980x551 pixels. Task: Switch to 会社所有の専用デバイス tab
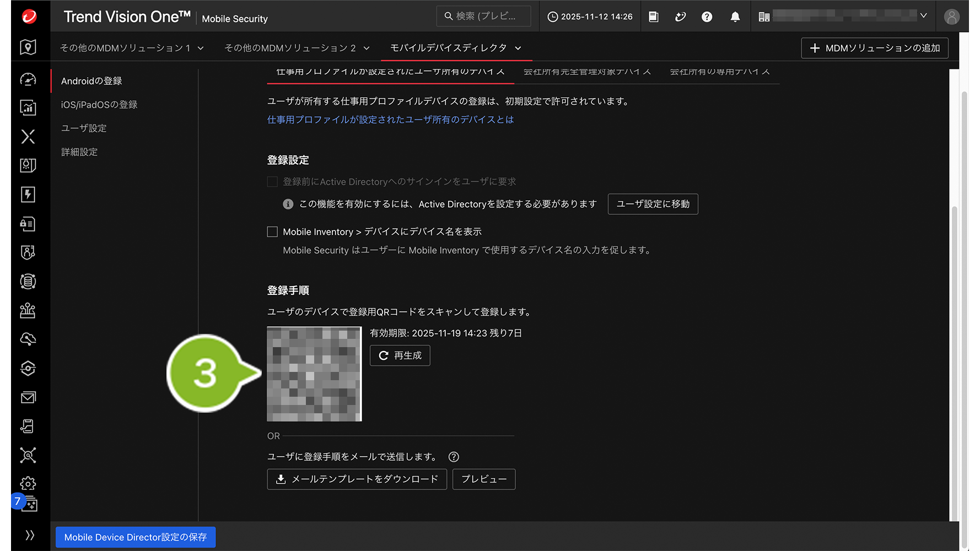pos(719,72)
